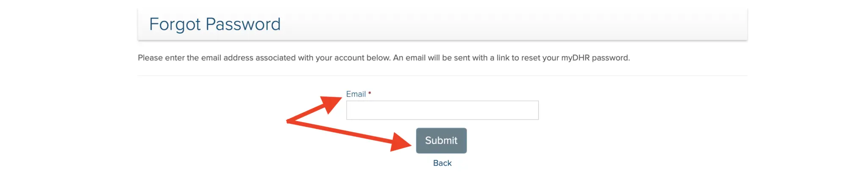Image resolution: width=868 pixels, height=184 pixels.
Task: Go back using the Back link
Action: point(442,163)
